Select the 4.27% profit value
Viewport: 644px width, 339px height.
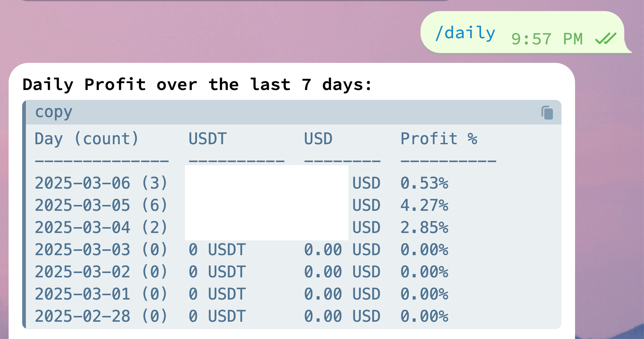tap(424, 205)
